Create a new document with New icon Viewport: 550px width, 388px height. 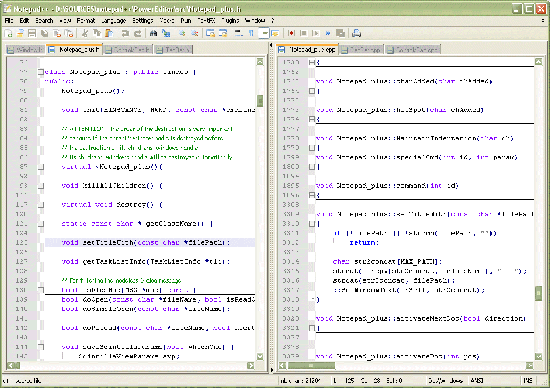pyautogui.click(x=8, y=33)
